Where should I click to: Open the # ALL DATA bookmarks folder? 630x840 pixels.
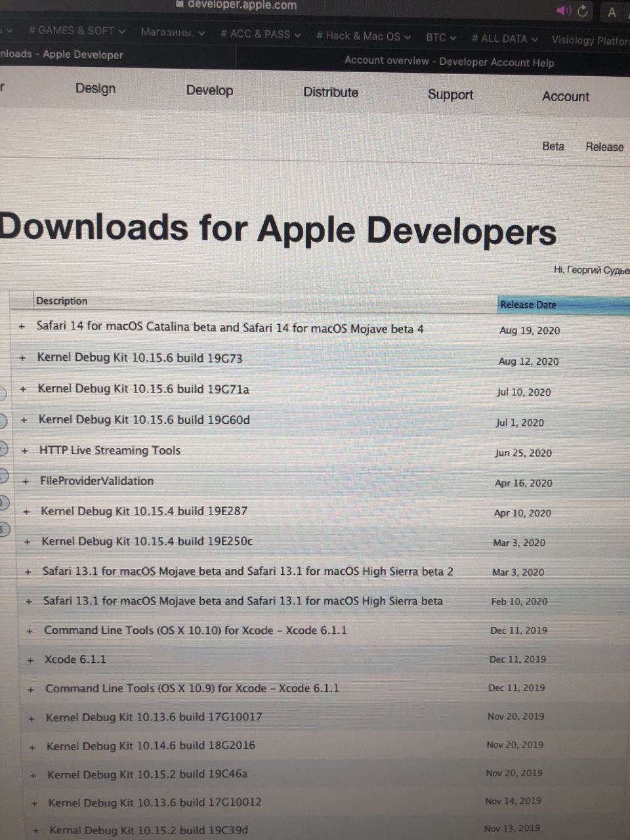click(x=505, y=39)
